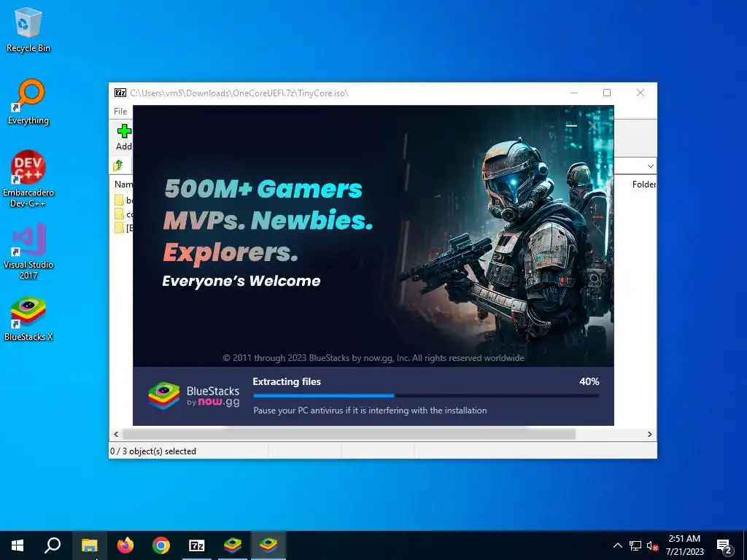This screenshot has height=560, width=747.
Task: Launch Firefox from the taskbar
Action: (x=125, y=545)
